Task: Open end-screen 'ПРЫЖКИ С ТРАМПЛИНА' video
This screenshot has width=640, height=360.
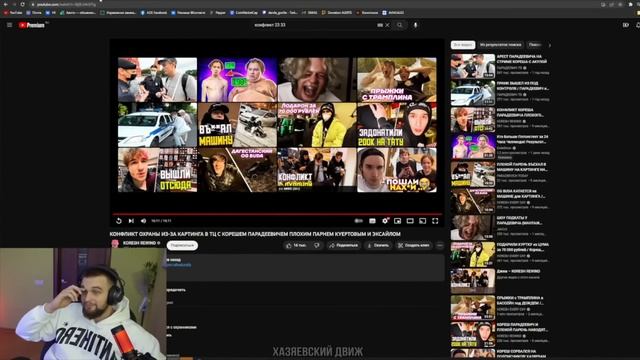Action: pyautogui.click(x=397, y=80)
